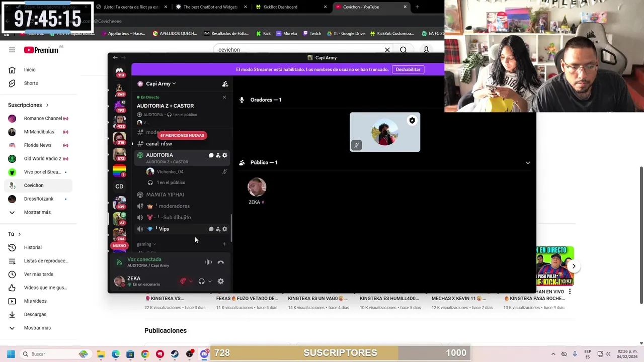The width and height of the screenshot is (644, 362).
Task: Click '1 en el público' under AUDITORIA
Action: point(171,183)
